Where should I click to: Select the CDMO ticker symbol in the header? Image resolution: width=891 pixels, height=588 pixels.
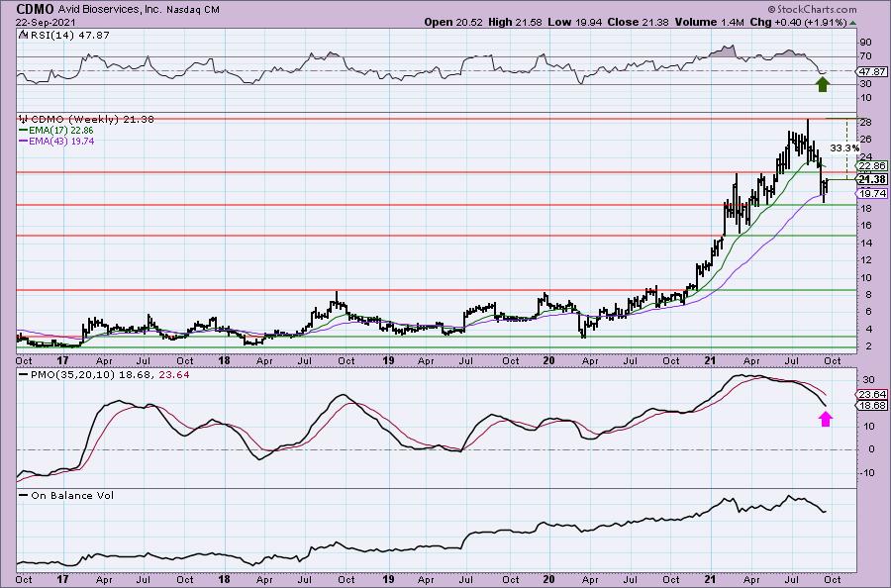(36, 9)
